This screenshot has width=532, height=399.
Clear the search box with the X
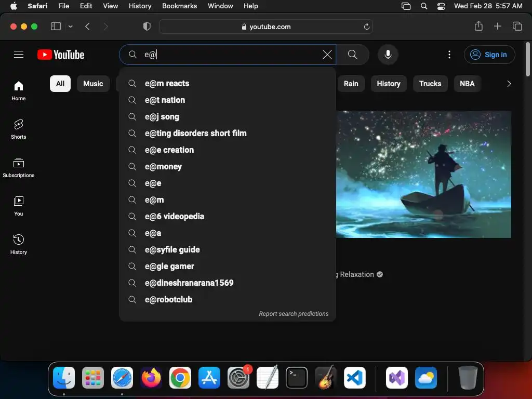point(327,55)
